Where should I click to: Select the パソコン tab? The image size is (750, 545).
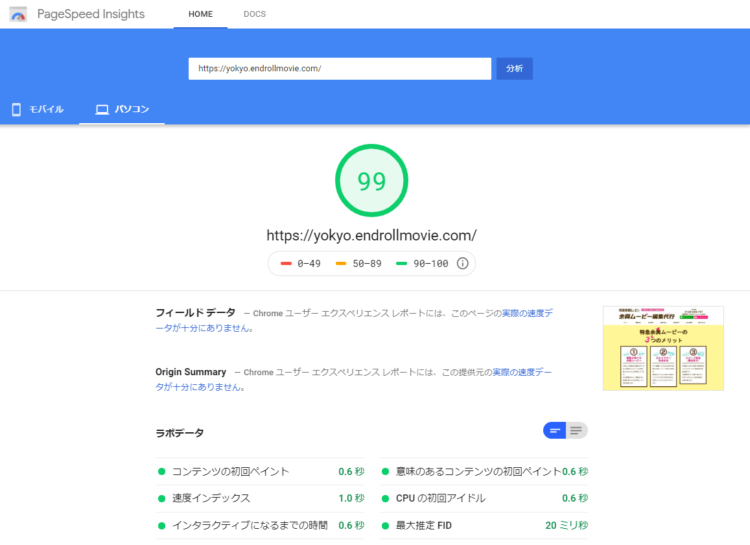pyautogui.click(x=122, y=110)
